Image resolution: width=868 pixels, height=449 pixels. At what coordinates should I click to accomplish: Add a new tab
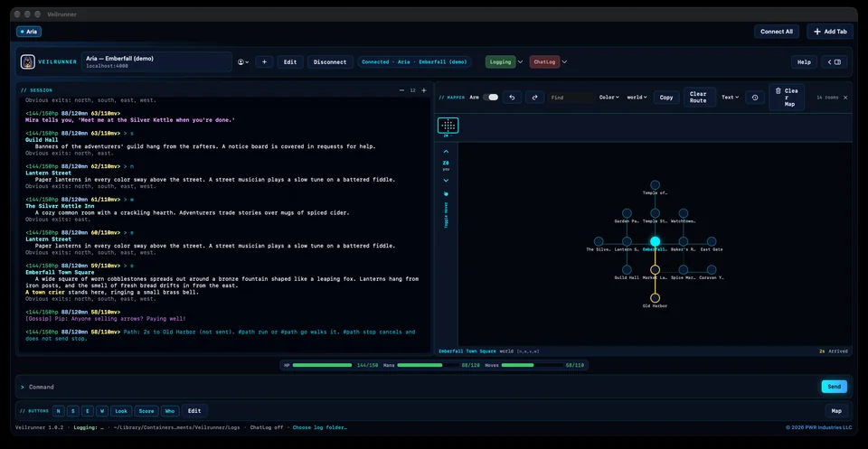[830, 32]
